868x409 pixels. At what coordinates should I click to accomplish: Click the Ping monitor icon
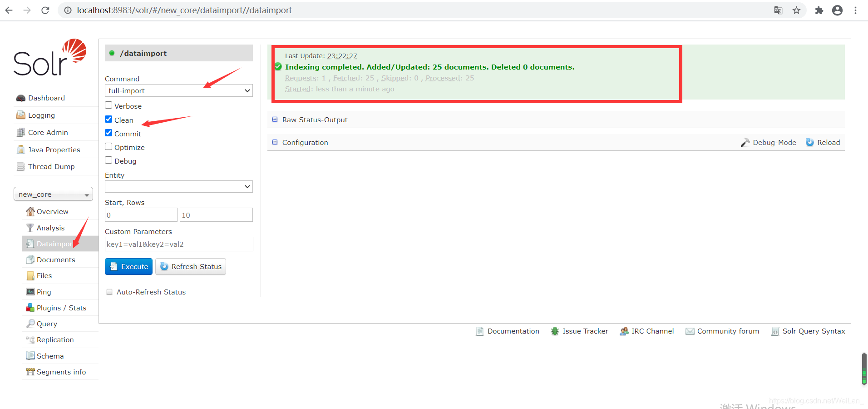pyautogui.click(x=30, y=292)
